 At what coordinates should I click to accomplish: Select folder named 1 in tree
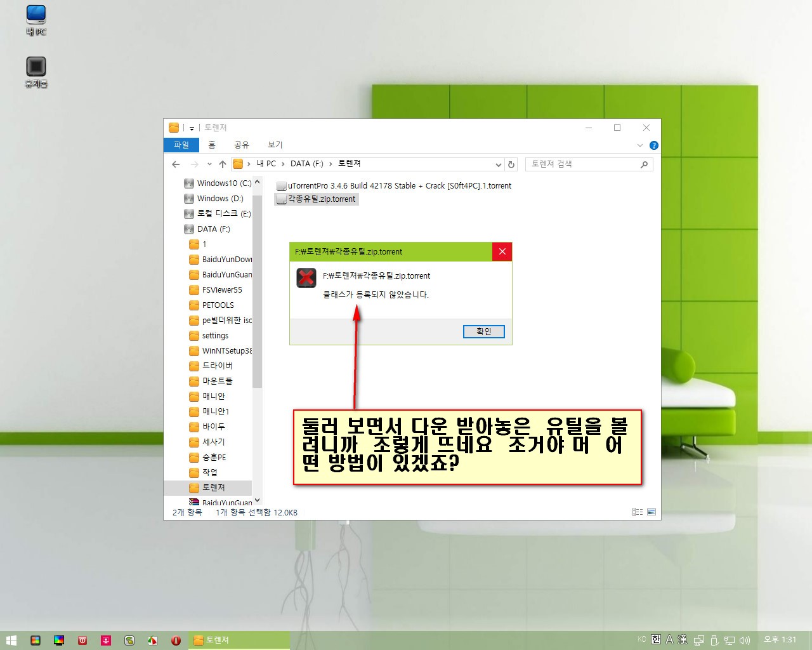tap(198, 244)
